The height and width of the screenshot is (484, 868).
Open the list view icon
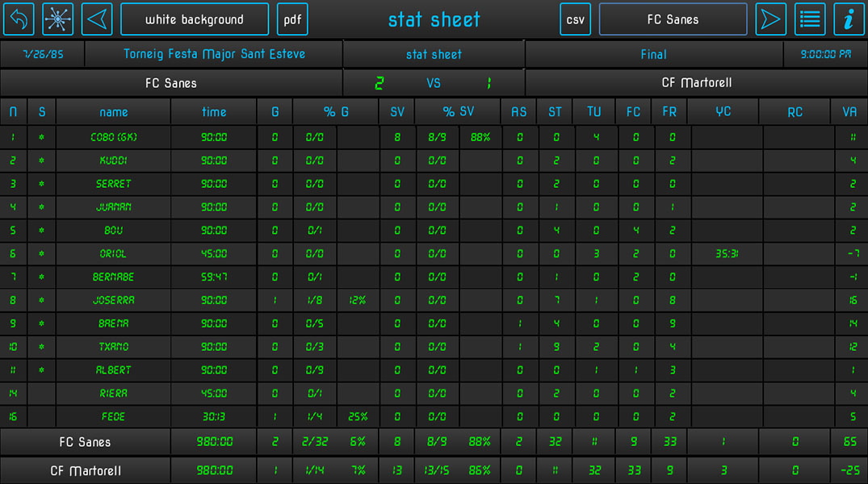tap(810, 19)
